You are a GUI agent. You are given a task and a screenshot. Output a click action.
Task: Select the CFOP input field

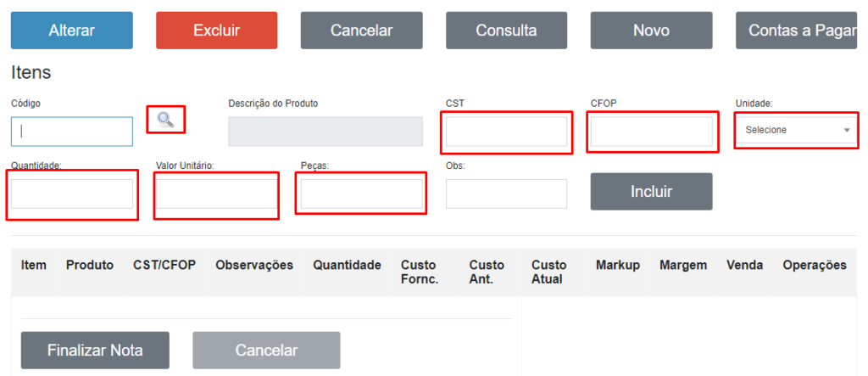651,132
